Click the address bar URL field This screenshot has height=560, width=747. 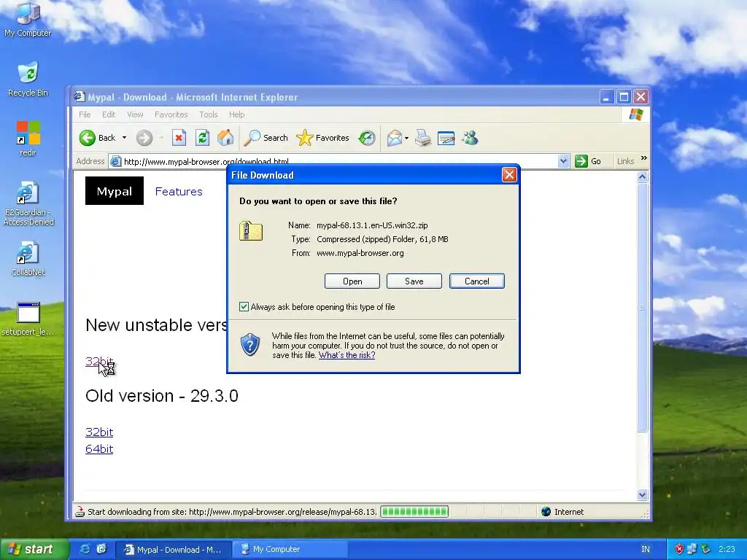click(x=333, y=161)
